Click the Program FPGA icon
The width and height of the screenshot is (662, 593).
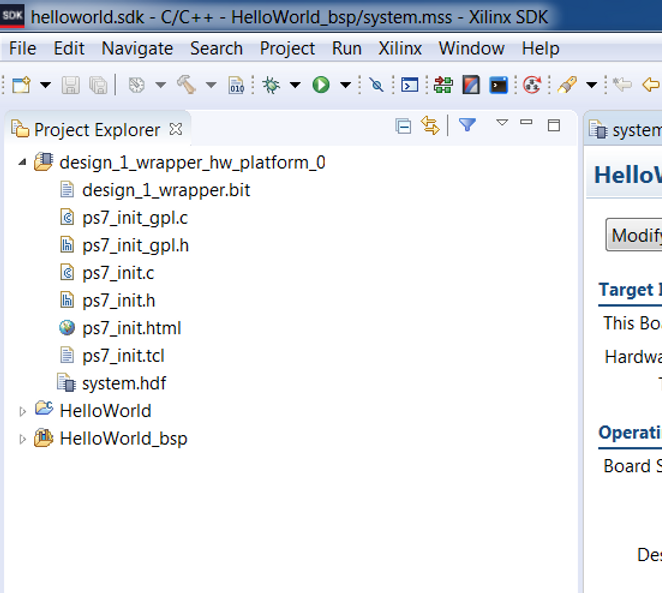coord(443,85)
